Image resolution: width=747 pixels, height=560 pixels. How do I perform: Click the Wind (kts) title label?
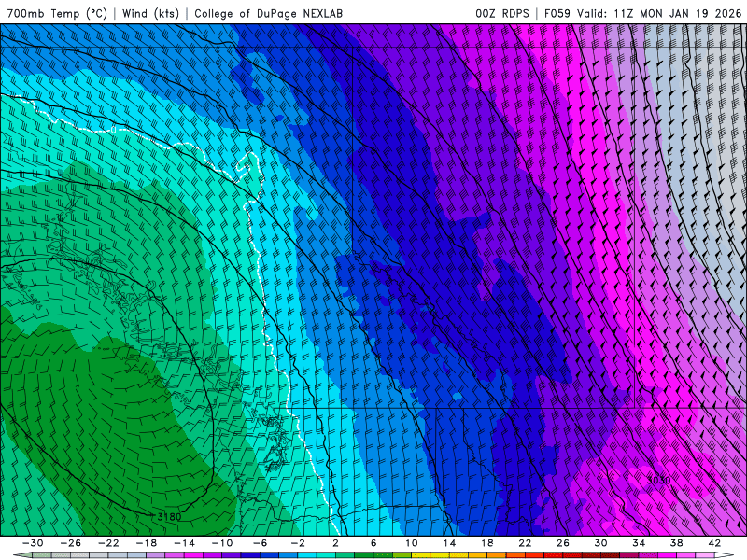coord(150,13)
